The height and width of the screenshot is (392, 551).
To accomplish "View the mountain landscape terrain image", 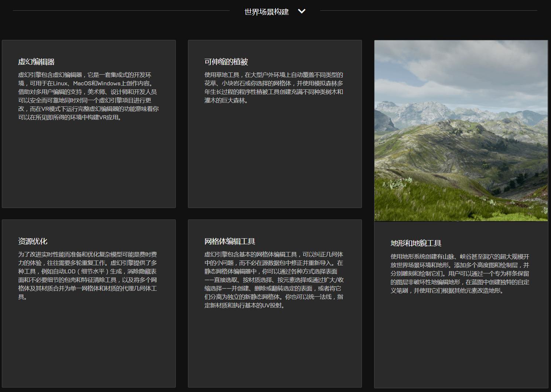I will click(x=461, y=131).
